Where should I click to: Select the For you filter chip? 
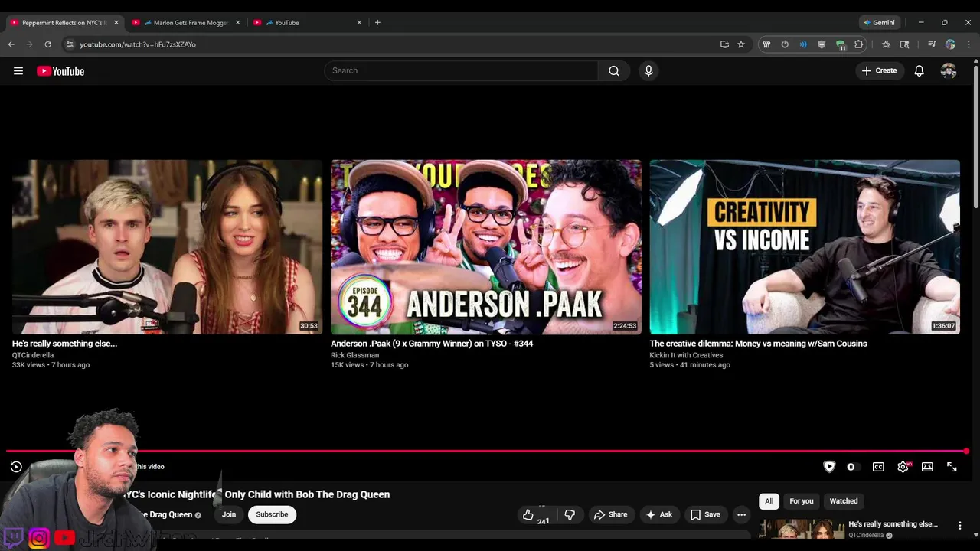coord(802,501)
